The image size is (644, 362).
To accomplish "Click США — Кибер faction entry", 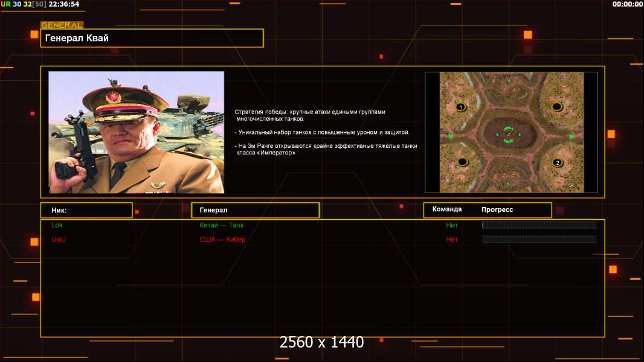I will [x=222, y=240].
